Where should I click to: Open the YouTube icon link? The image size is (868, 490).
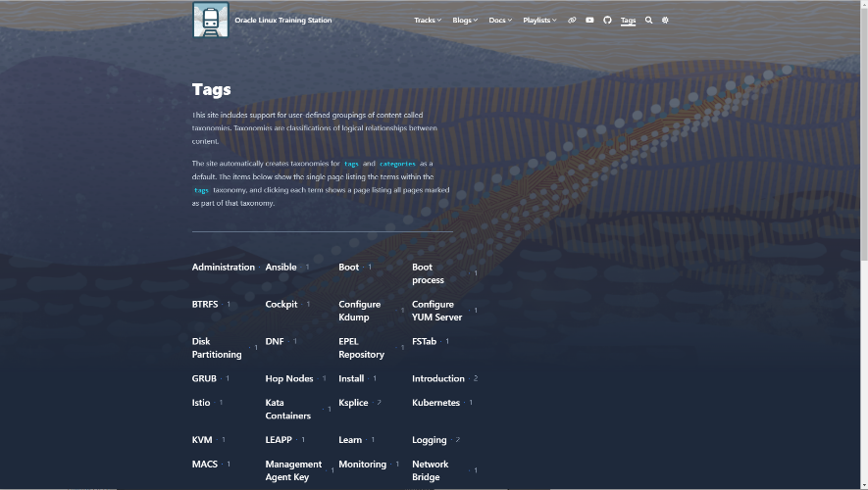coord(589,20)
